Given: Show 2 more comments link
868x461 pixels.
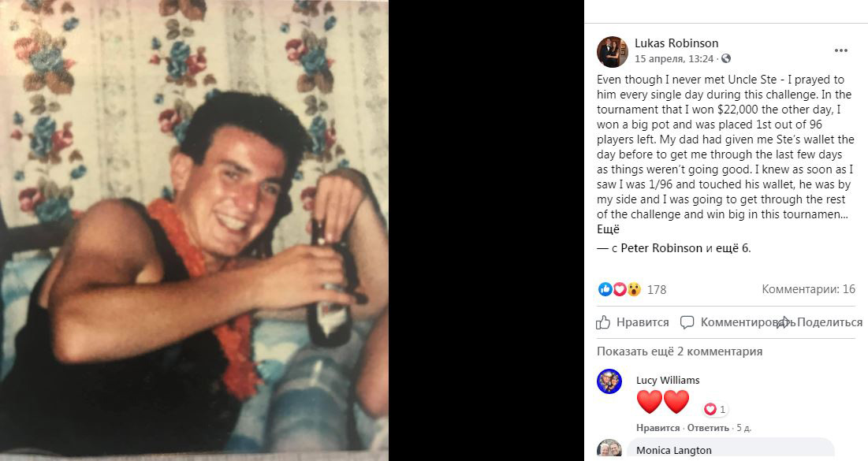Looking at the screenshot, I should pos(680,351).
